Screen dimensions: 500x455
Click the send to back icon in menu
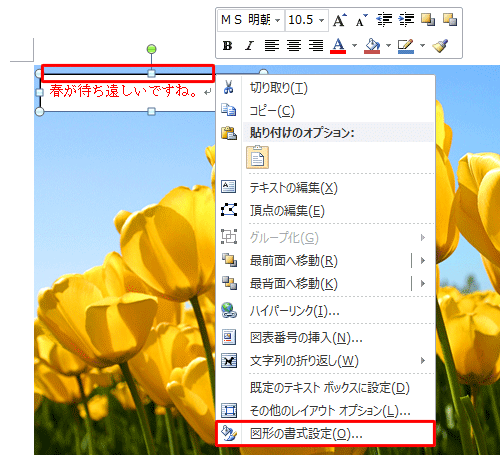(x=229, y=283)
